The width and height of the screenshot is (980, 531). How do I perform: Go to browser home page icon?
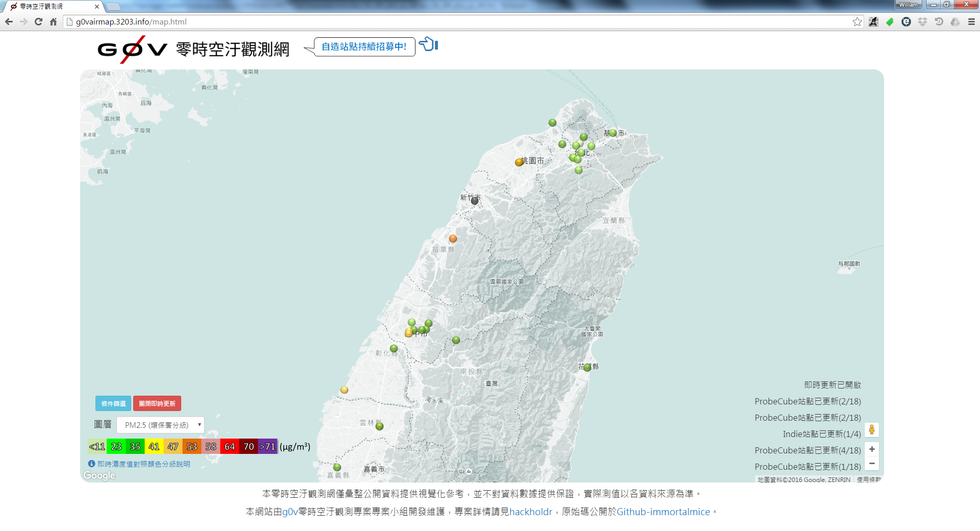53,22
